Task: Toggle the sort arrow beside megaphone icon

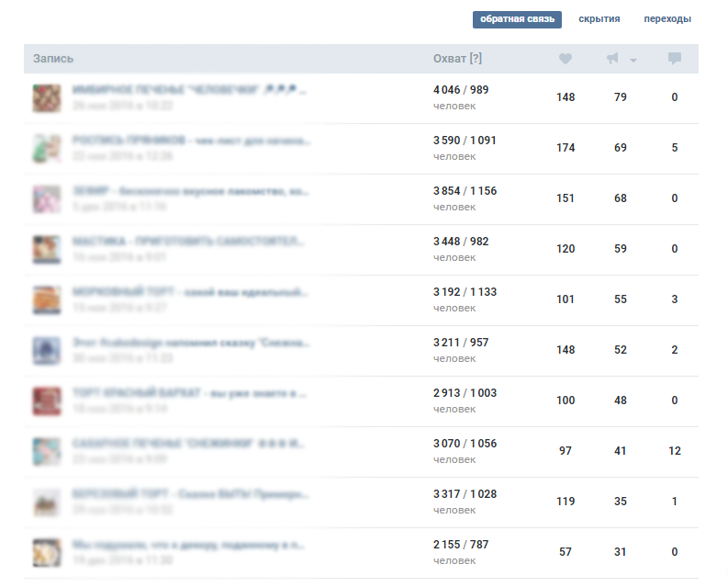Action: pyautogui.click(x=633, y=60)
